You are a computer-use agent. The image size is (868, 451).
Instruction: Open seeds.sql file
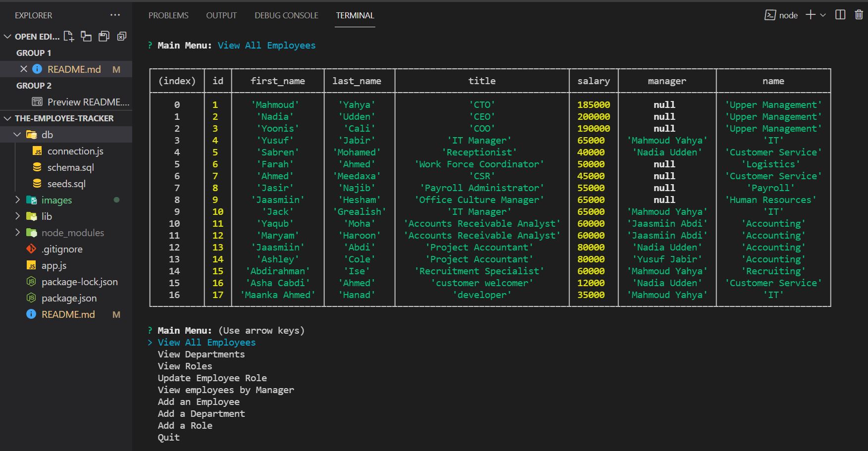66,184
